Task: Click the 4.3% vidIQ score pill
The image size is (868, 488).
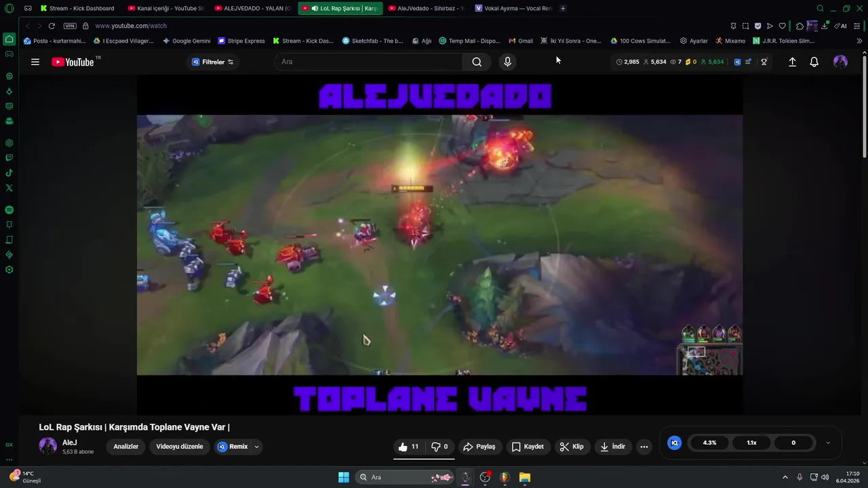Action: 709,443
